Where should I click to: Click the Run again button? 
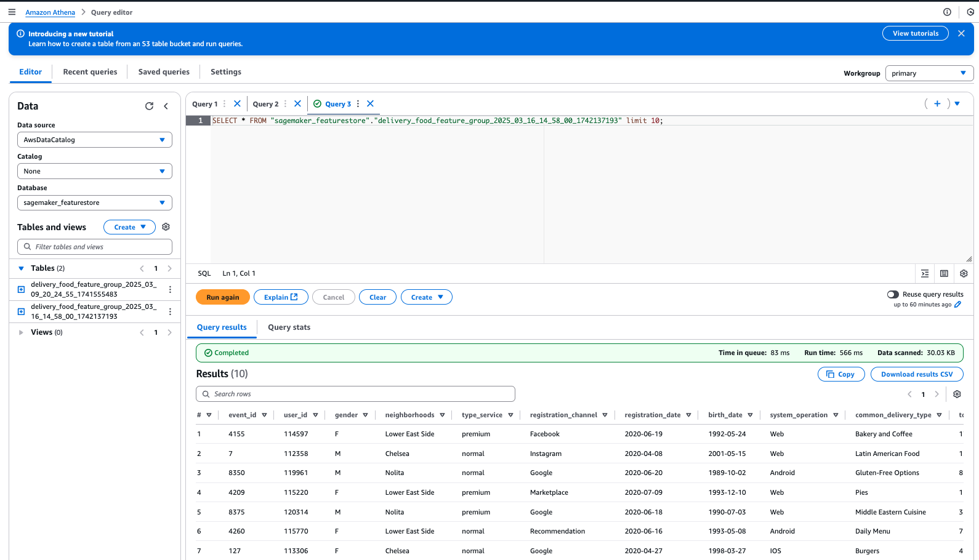(223, 297)
